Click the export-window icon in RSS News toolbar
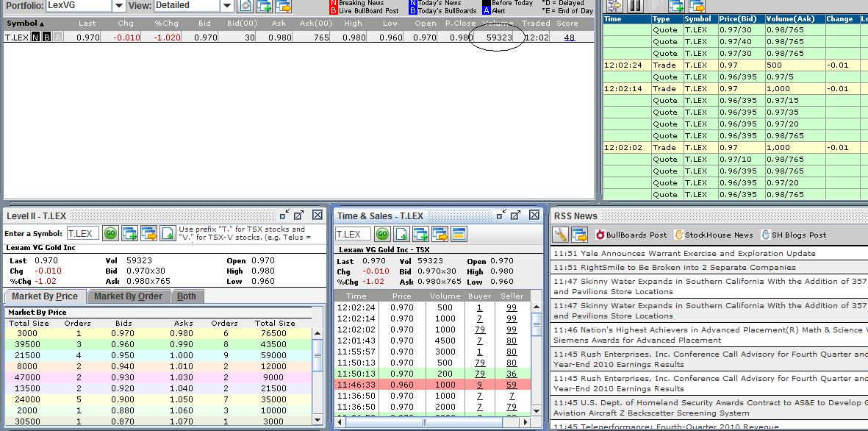868x431 pixels. pos(580,235)
